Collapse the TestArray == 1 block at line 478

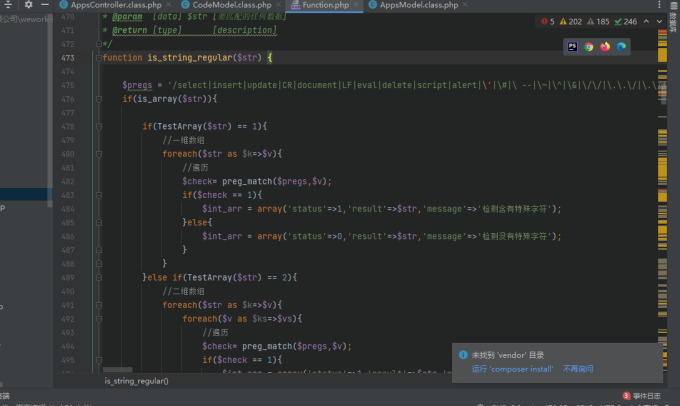99,126
